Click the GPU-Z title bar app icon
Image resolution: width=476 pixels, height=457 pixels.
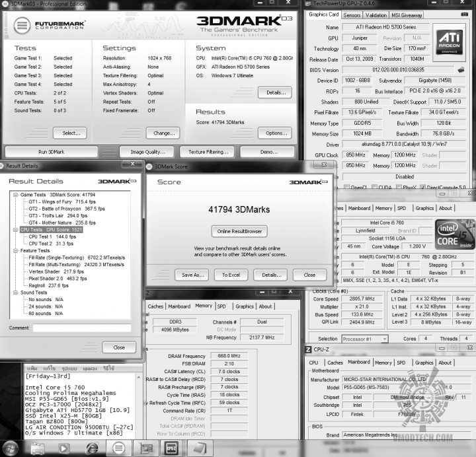pyautogui.click(x=308, y=4)
